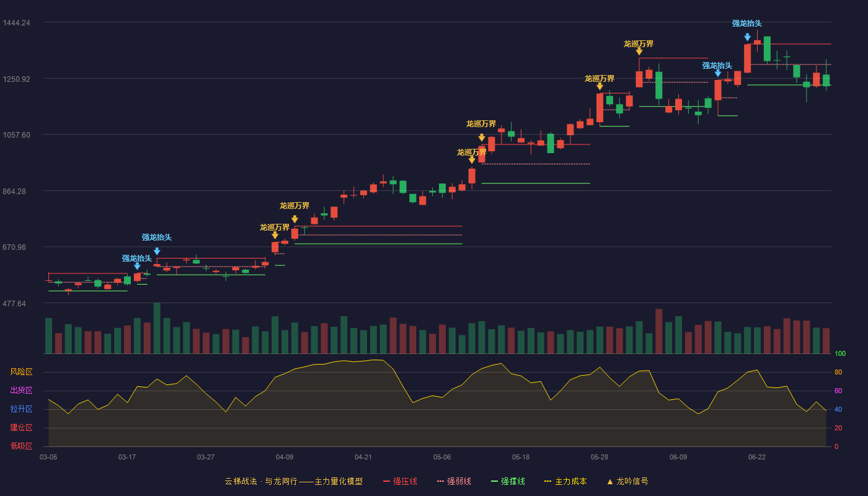
Task: Click the 40 value on the right indicator axis
Action: click(838, 409)
